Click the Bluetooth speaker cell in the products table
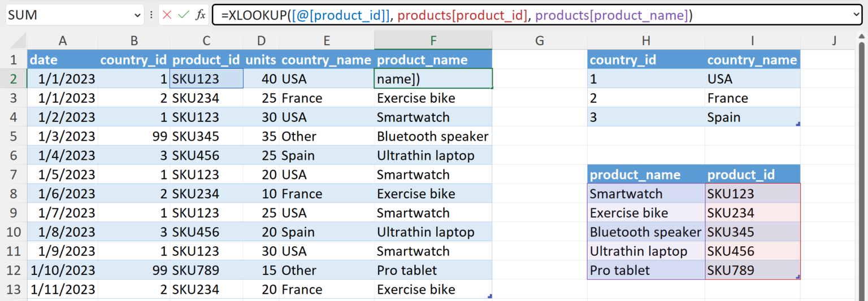The width and height of the screenshot is (868, 301). pos(645,232)
